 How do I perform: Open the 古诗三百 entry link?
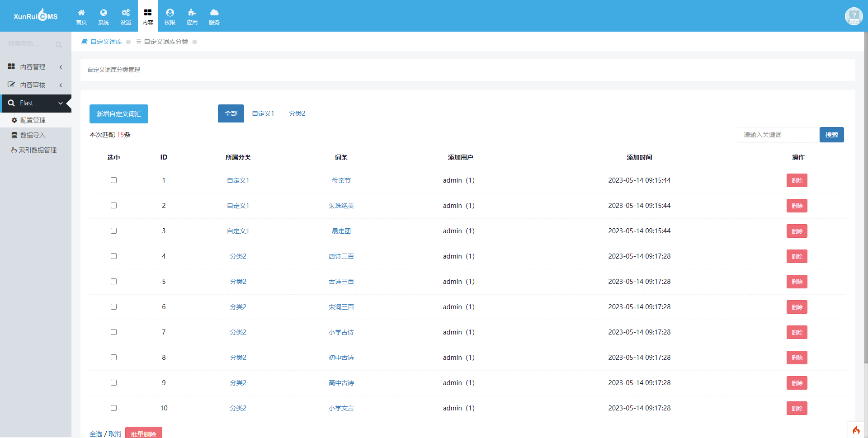pyautogui.click(x=341, y=282)
